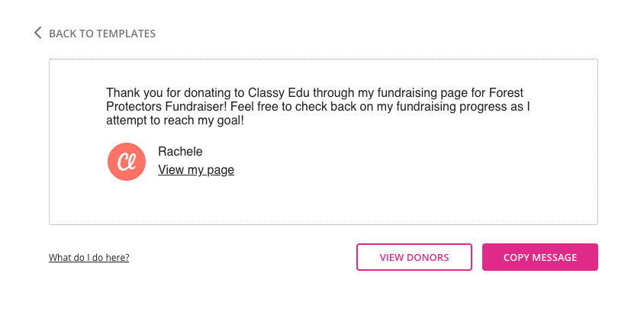644x312 pixels.
Task: Click the word 'MESSAGE' on filled button
Action: (555, 257)
